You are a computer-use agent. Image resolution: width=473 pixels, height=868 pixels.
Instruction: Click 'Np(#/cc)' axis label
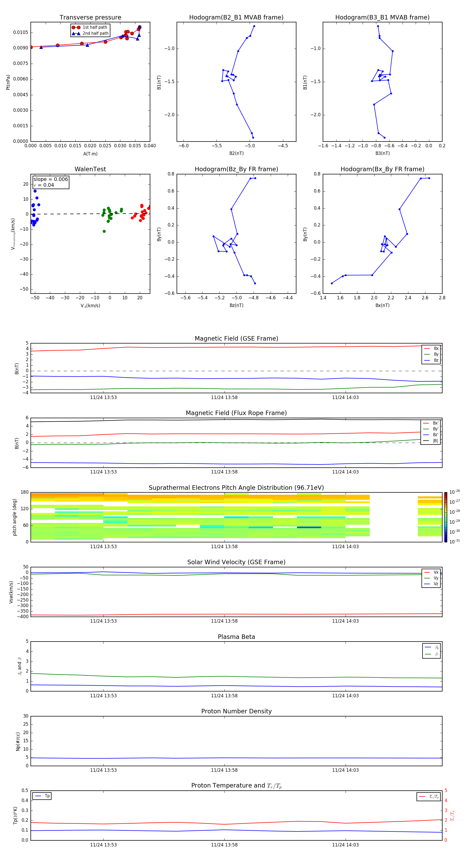coord(18,741)
